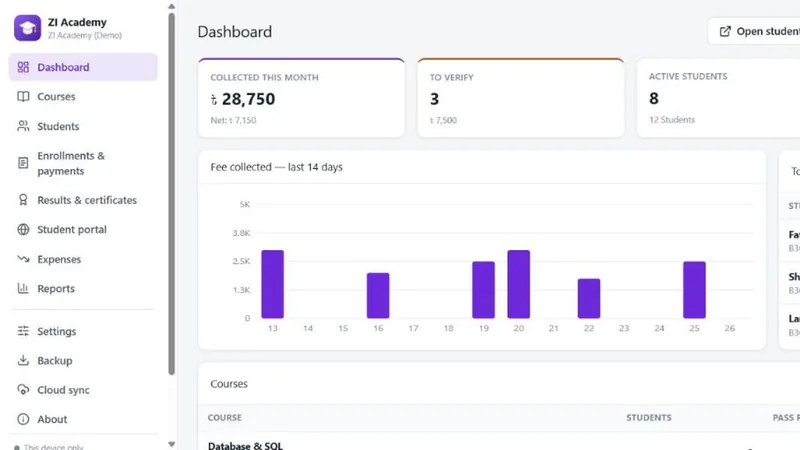Click the sidebar scroll up arrow

pos(171,6)
